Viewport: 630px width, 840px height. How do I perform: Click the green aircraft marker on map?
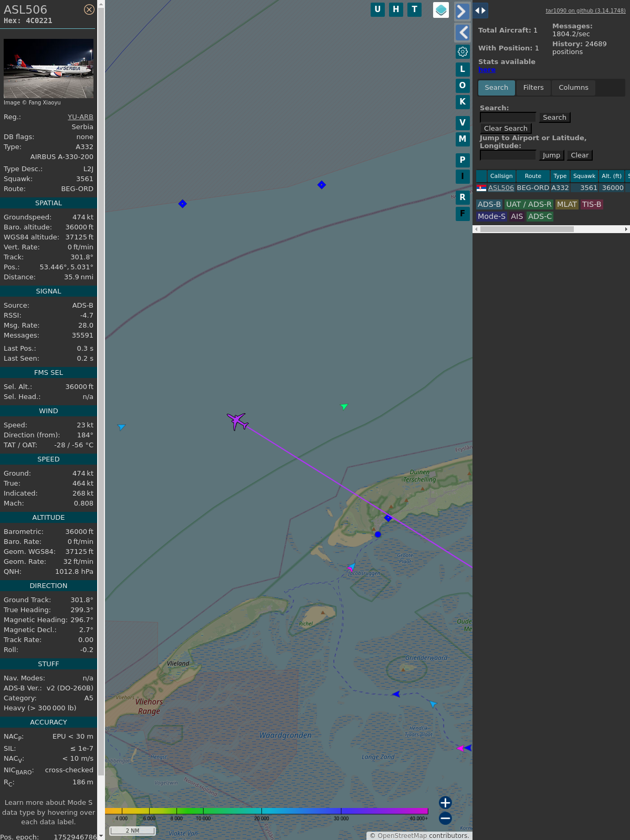(x=344, y=406)
